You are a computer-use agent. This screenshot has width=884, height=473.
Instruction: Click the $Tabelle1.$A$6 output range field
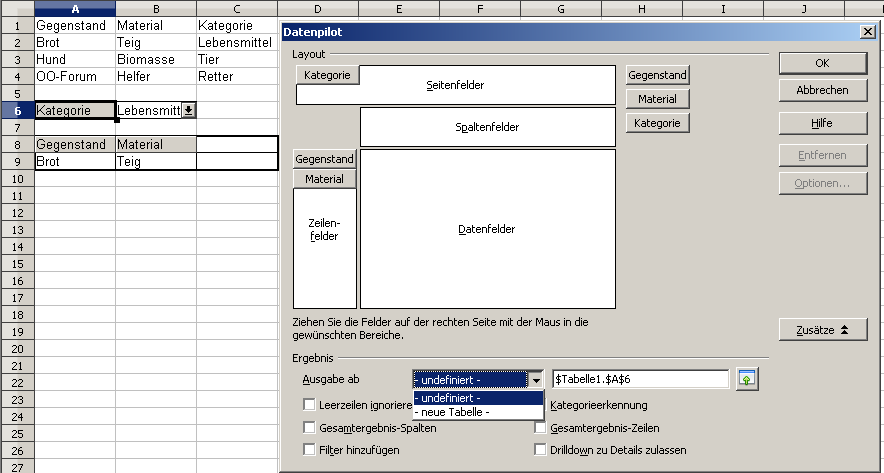click(640, 380)
